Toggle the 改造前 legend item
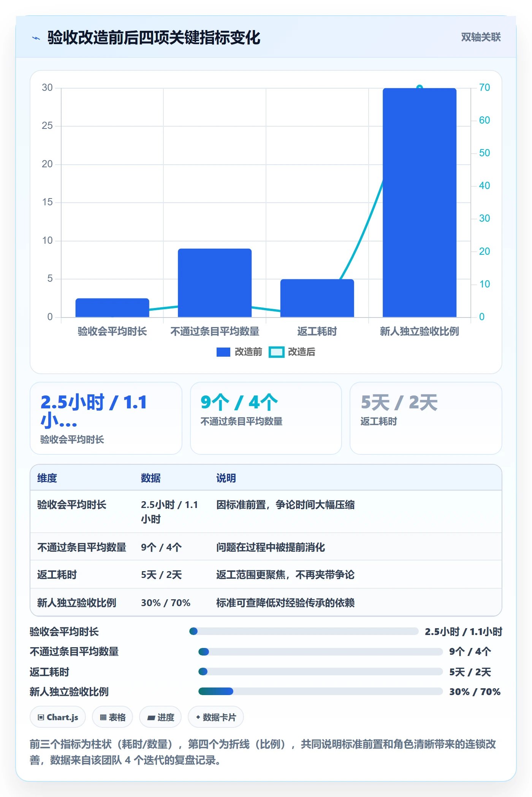The image size is (532, 797). coord(239,352)
